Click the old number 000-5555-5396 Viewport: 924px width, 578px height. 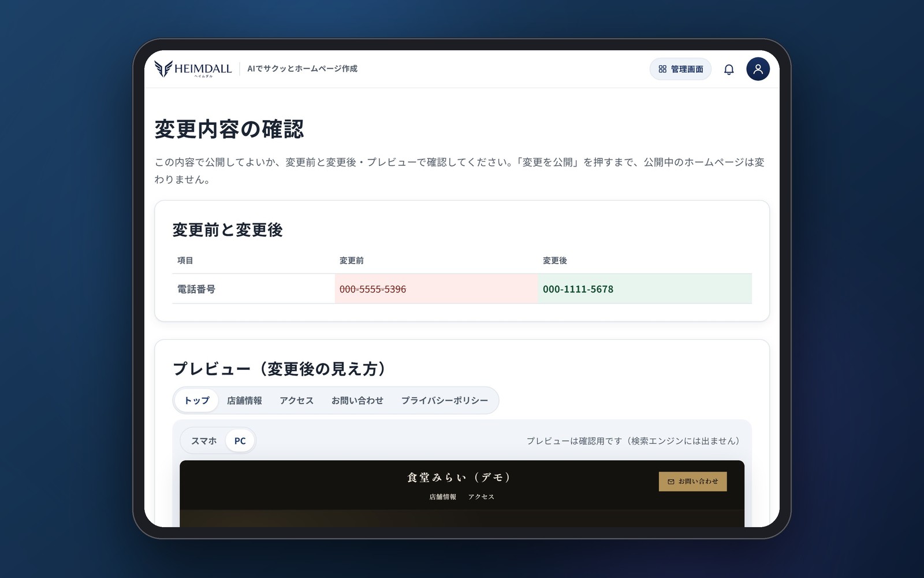372,289
